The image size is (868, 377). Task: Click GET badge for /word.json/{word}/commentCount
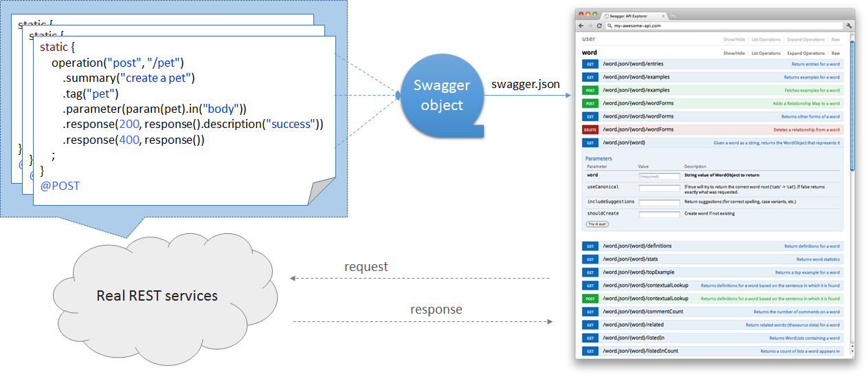point(590,312)
